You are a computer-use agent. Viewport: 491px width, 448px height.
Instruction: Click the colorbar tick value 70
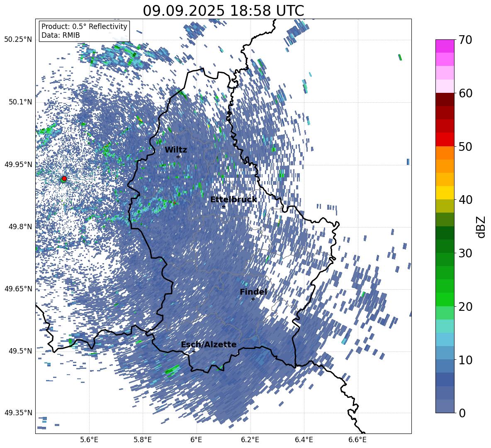tap(465, 40)
